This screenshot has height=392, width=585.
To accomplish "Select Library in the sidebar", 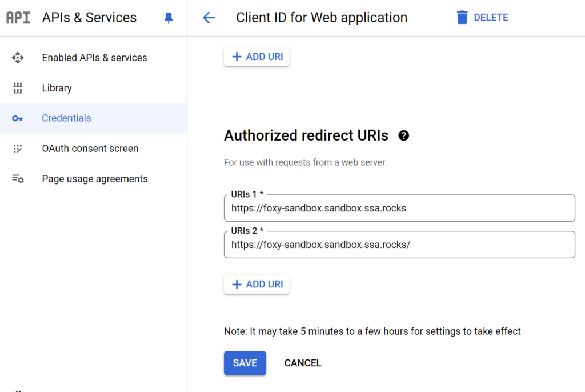I will click(x=57, y=88).
